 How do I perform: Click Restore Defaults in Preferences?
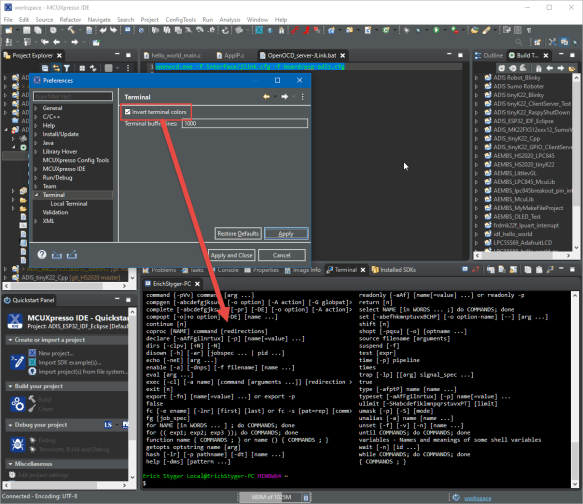[238, 234]
